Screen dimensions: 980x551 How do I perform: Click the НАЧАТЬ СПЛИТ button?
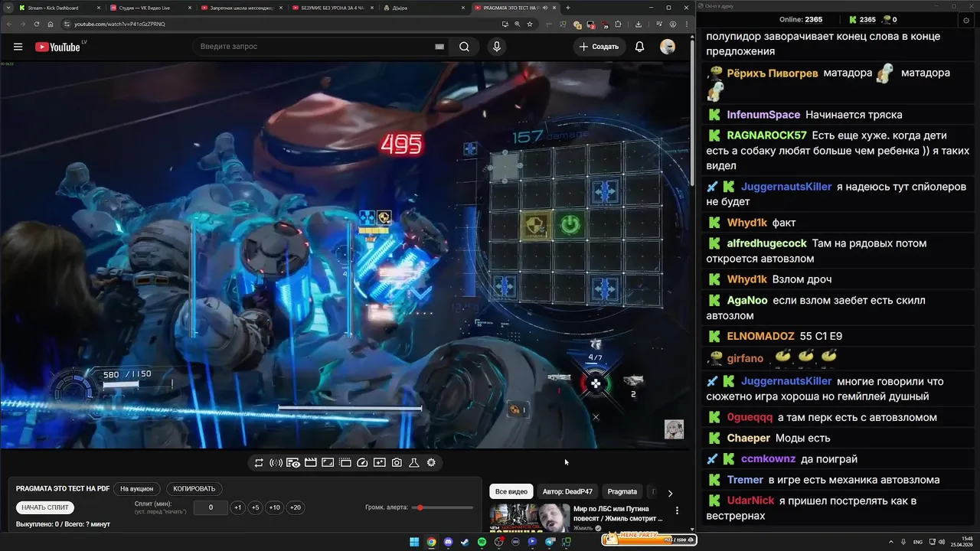(45, 507)
